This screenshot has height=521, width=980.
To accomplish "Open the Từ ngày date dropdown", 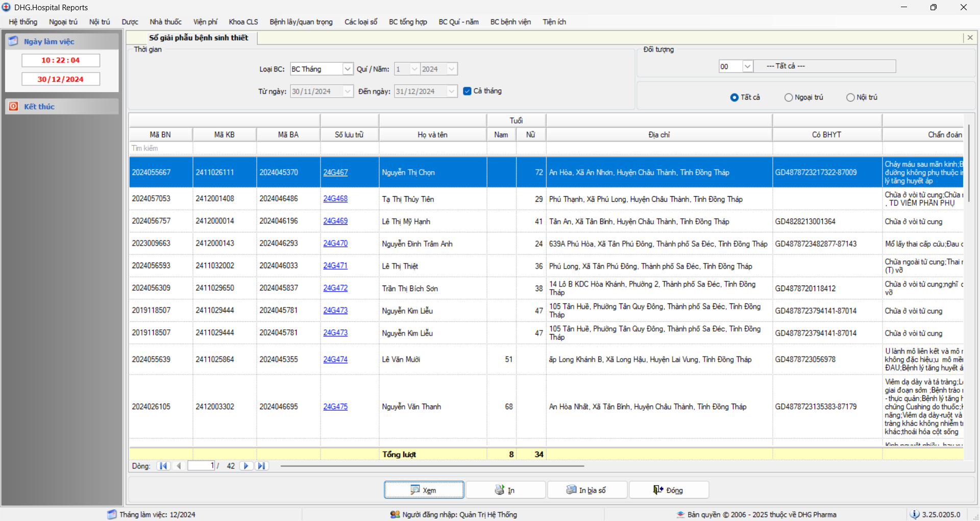I will click(x=348, y=91).
